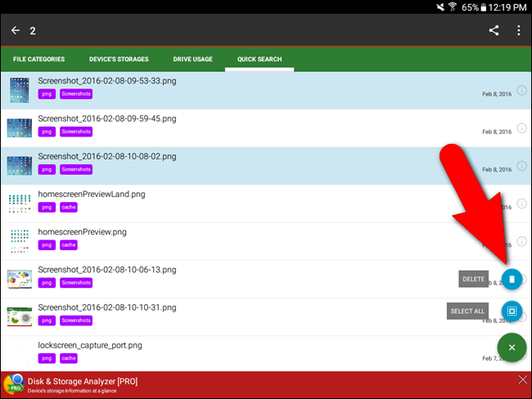The image size is (532, 399).
Task: Show info for Screenshot_2016-02-08-09-59-45.png
Action: (521, 128)
